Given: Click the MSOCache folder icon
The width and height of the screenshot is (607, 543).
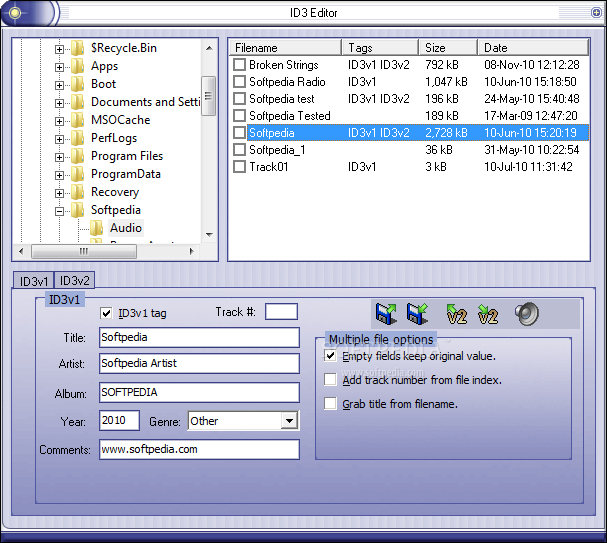Looking at the screenshot, I should click(78, 120).
